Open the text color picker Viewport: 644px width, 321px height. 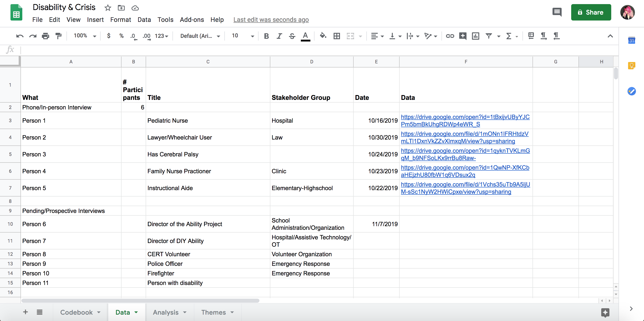click(305, 36)
